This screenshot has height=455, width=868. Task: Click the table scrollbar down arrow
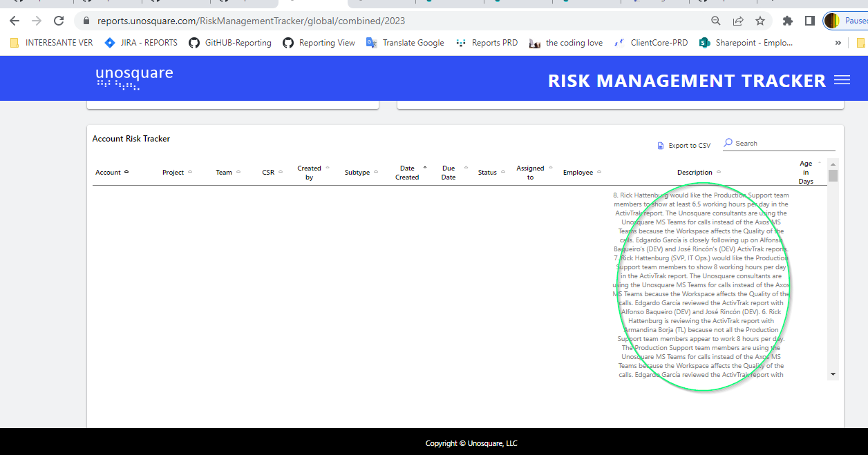(833, 375)
